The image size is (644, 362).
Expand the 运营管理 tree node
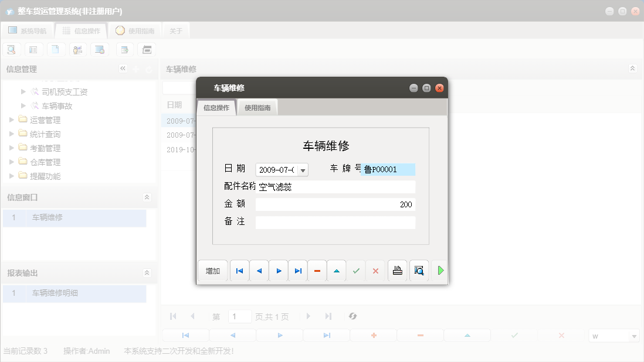click(x=11, y=119)
